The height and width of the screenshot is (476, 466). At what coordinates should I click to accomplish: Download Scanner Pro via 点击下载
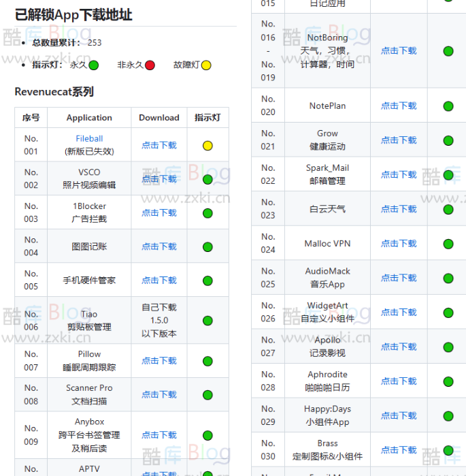(159, 394)
